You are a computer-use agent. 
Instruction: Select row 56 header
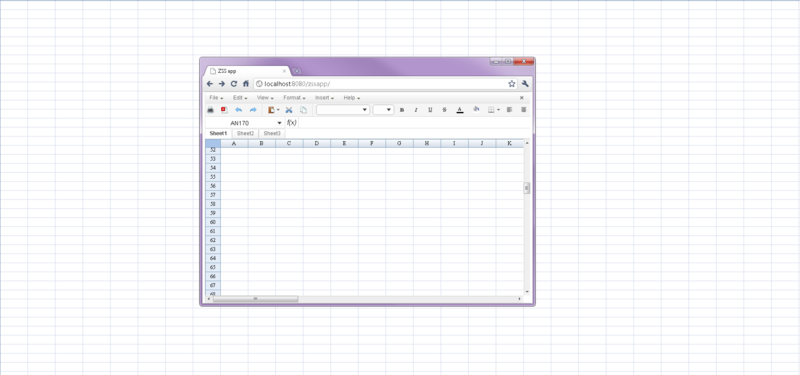pyautogui.click(x=213, y=186)
